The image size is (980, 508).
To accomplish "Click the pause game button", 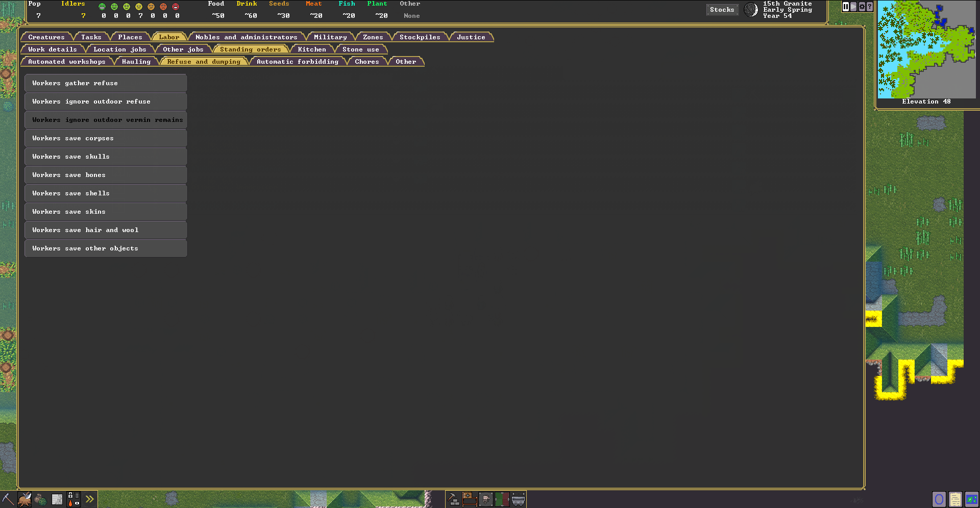I will (846, 7).
